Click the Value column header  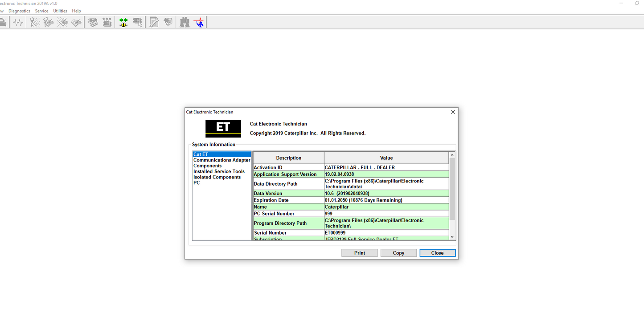(386, 158)
